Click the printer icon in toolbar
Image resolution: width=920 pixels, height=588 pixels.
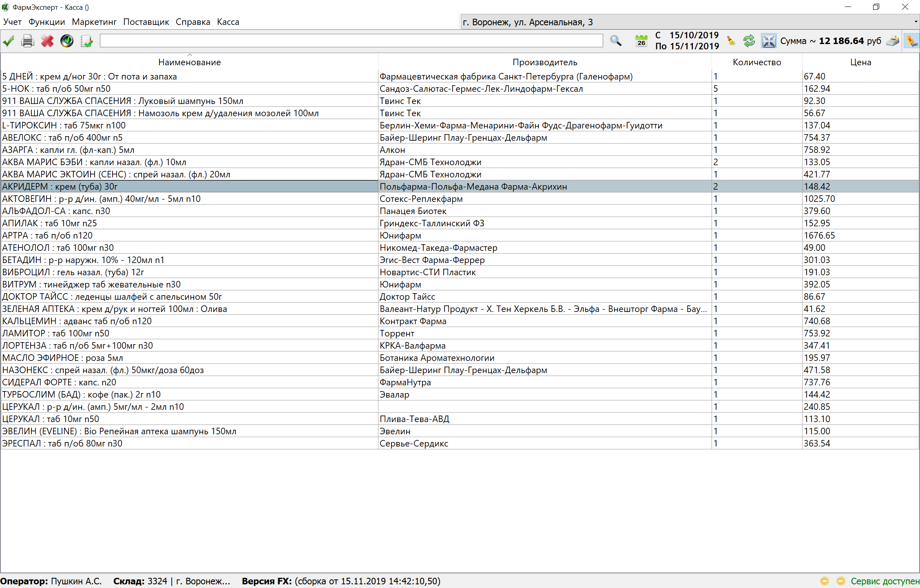point(28,41)
